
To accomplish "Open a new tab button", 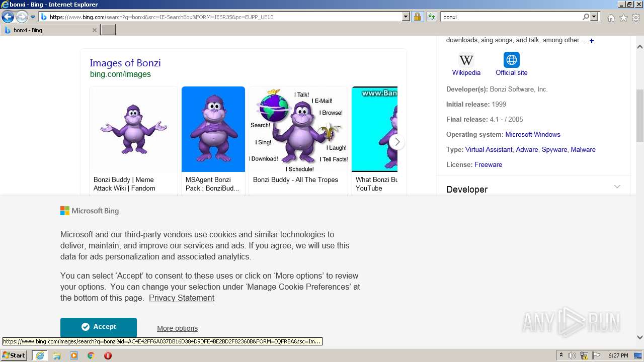I will tap(108, 30).
